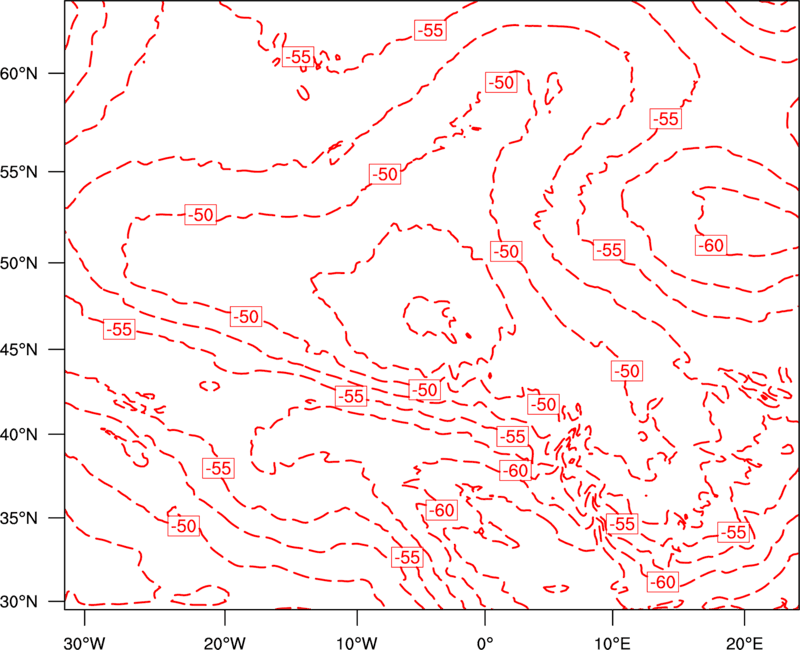Click the 55°N latitude axis label
Screen dimensions: 800x650
click(x=19, y=172)
